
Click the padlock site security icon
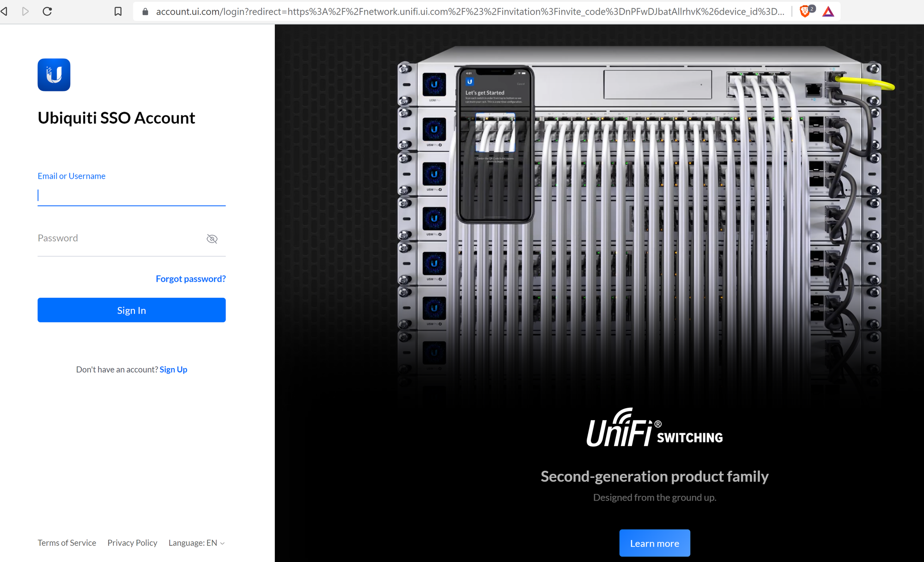point(145,12)
